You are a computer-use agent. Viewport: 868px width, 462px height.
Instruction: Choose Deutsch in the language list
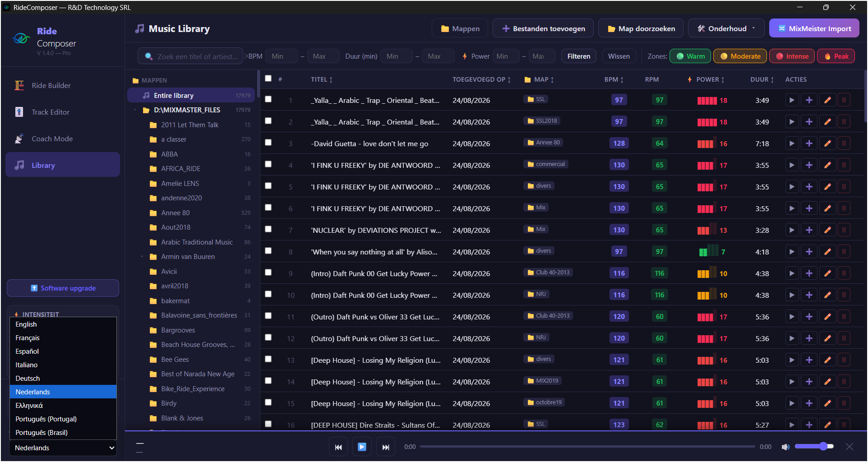(63, 379)
